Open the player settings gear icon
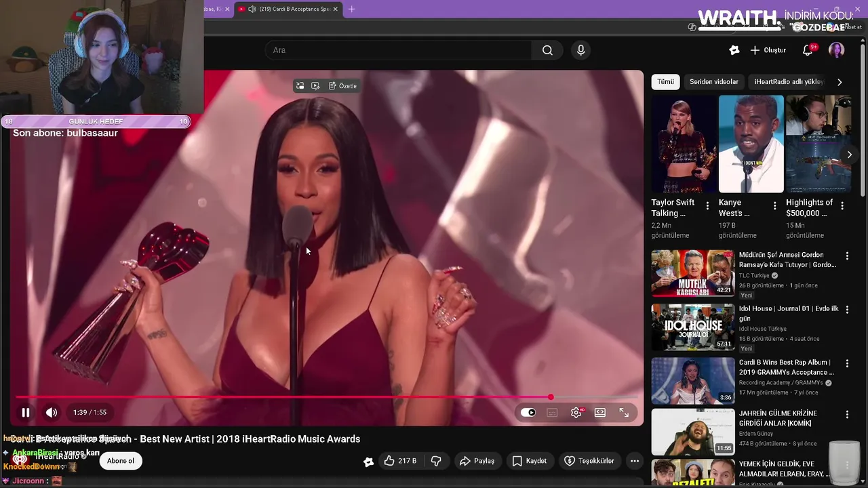Viewport: 868px width, 488px height. pyautogui.click(x=576, y=412)
